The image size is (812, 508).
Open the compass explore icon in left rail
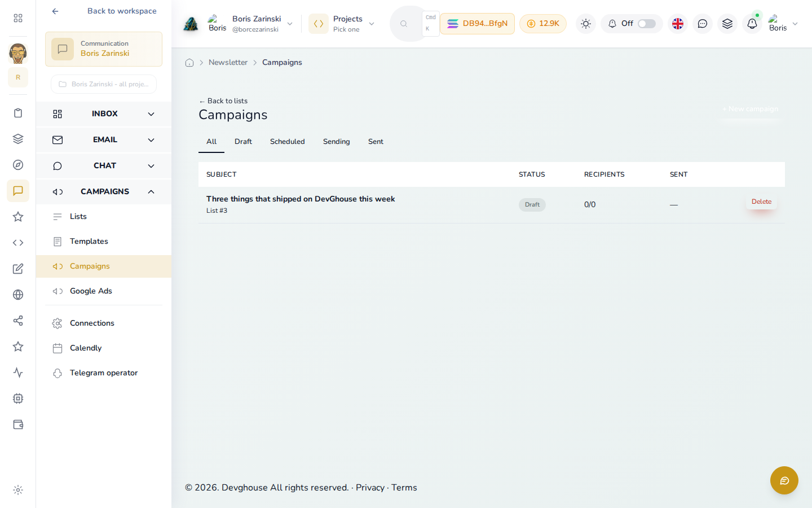coord(18,165)
